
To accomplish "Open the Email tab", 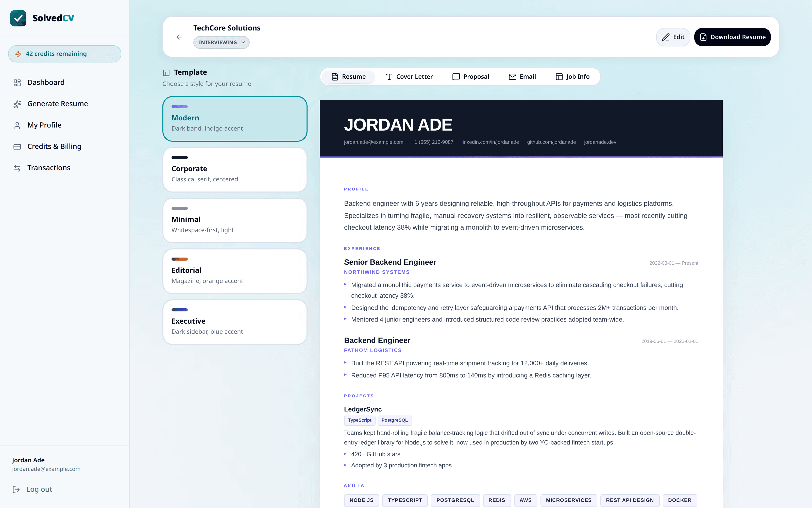I will coord(522,77).
